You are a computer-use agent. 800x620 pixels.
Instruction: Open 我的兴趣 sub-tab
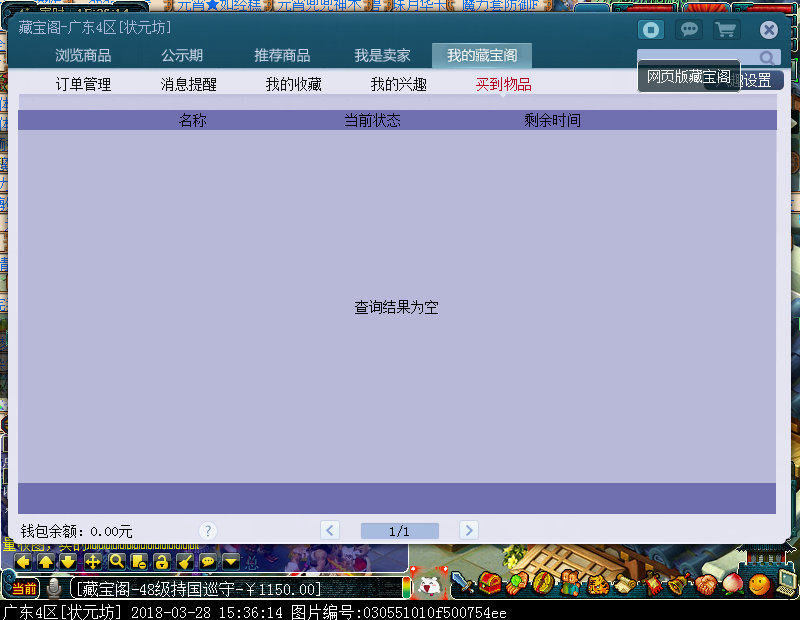click(399, 84)
